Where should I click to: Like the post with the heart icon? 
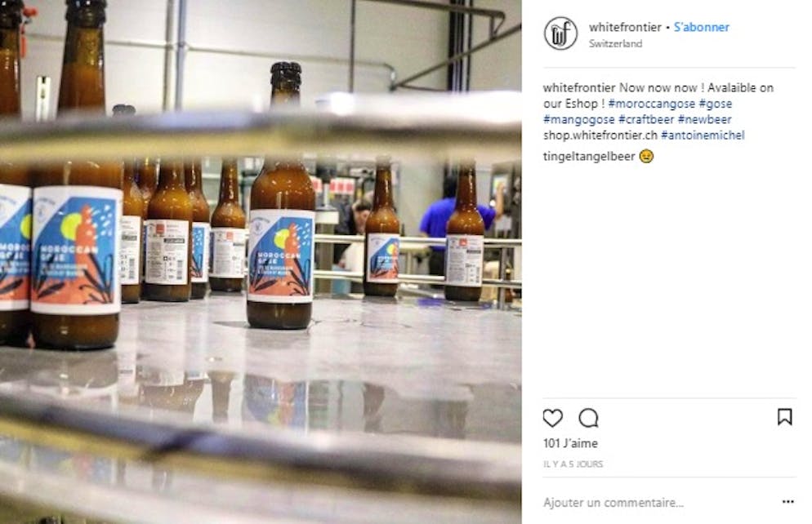[x=552, y=417]
